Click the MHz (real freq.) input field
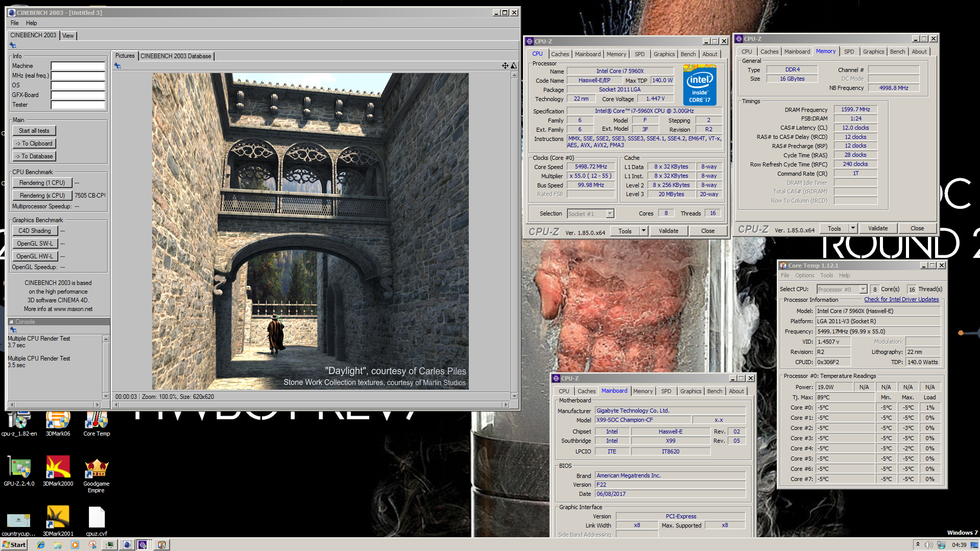The height and width of the screenshot is (551, 980). pyautogui.click(x=78, y=76)
